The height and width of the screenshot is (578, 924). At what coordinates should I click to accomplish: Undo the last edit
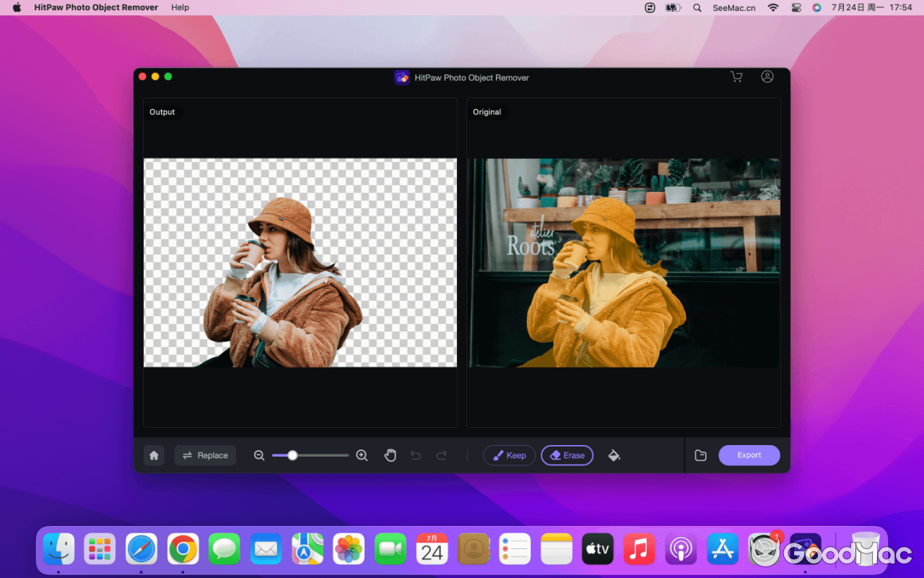pyautogui.click(x=415, y=455)
